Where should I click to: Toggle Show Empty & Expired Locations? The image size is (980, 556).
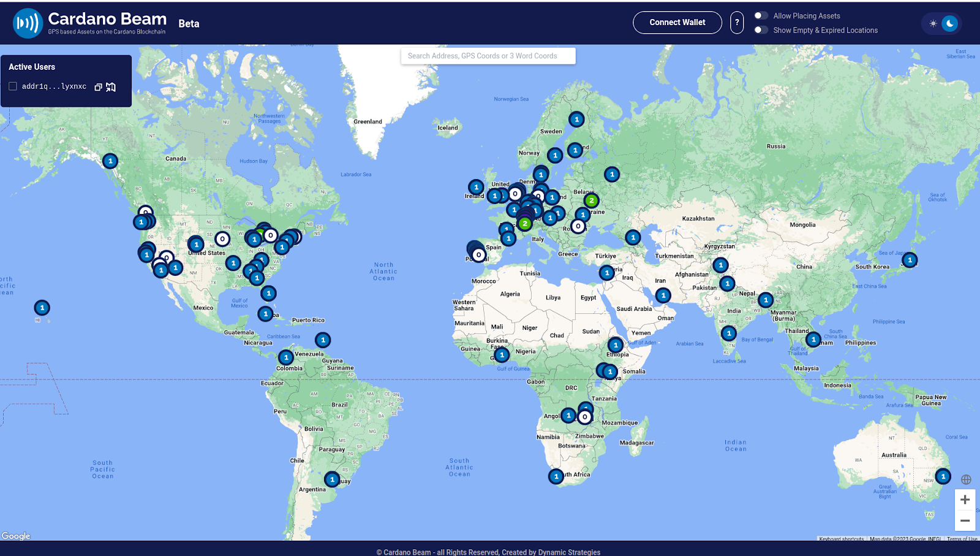pos(761,29)
